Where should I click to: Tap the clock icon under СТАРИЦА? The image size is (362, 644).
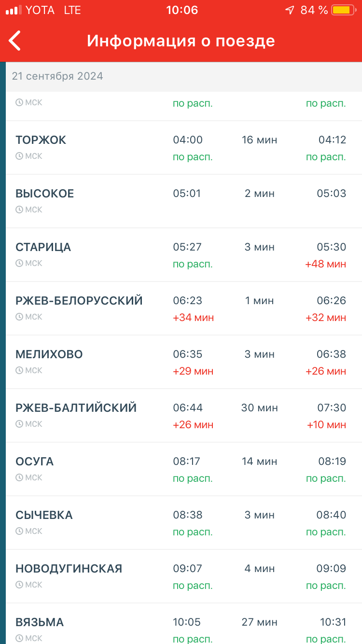(x=19, y=263)
